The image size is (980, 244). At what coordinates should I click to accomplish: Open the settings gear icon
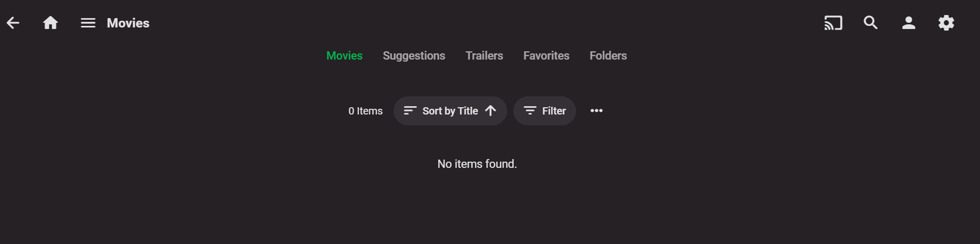pyautogui.click(x=946, y=23)
